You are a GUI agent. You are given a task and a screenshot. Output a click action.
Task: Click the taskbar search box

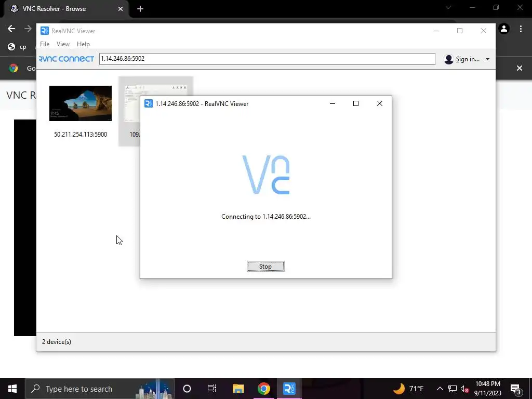(x=100, y=389)
